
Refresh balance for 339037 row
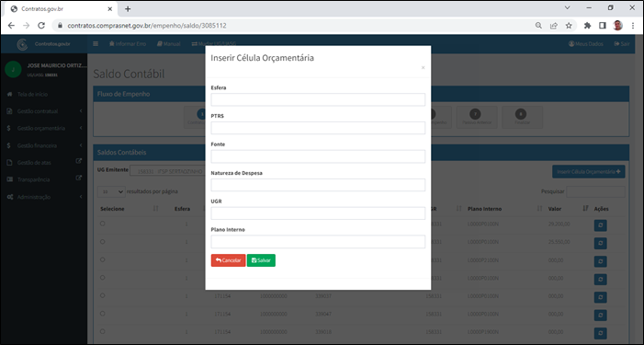coord(601,297)
